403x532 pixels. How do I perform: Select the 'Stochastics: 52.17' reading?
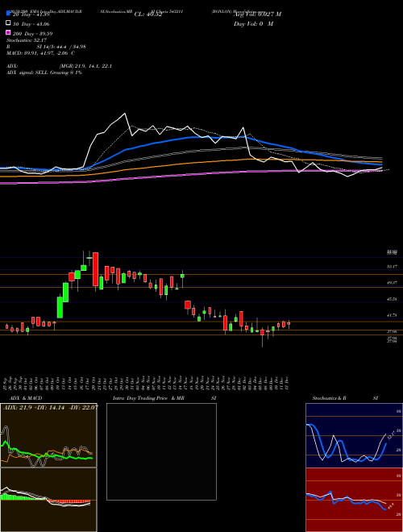click(x=27, y=40)
